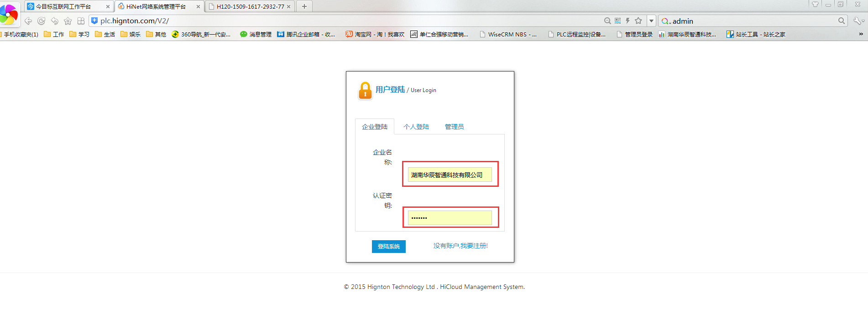Expand the bookmarks bar overflow chevron
The height and width of the screenshot is (309, 868).
click(861, 34)
